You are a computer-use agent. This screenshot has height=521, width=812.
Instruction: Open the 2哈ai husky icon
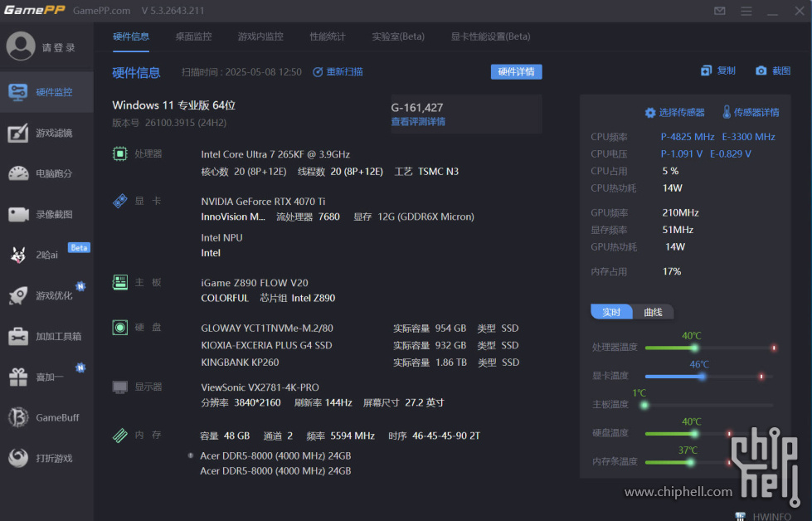[x=18, y=255]
